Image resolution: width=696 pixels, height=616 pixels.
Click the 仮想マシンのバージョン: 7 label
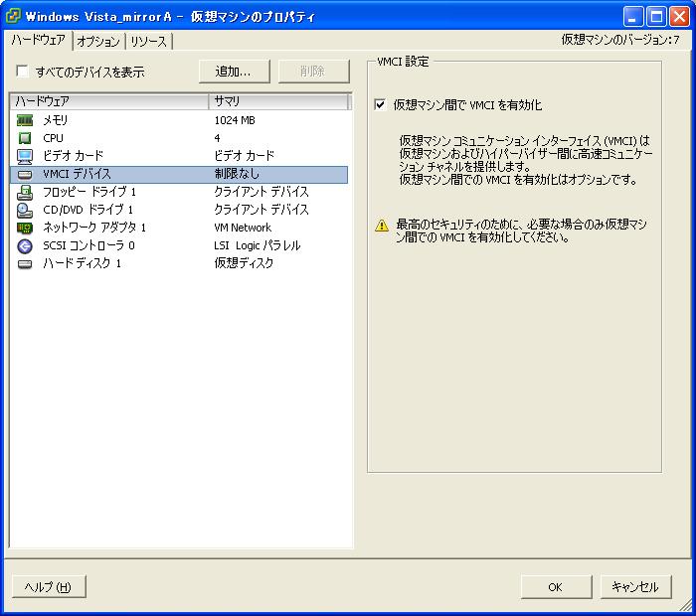620,40
